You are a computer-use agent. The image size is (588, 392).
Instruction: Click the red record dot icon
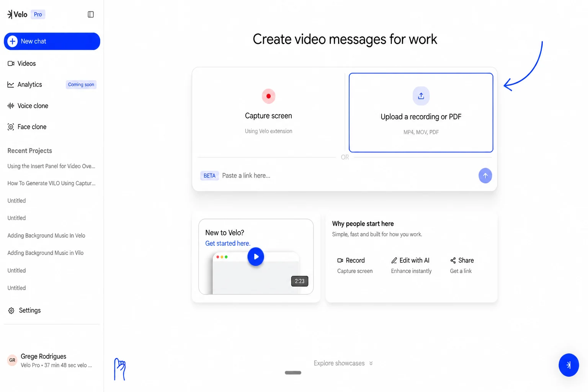click(269, 96)
